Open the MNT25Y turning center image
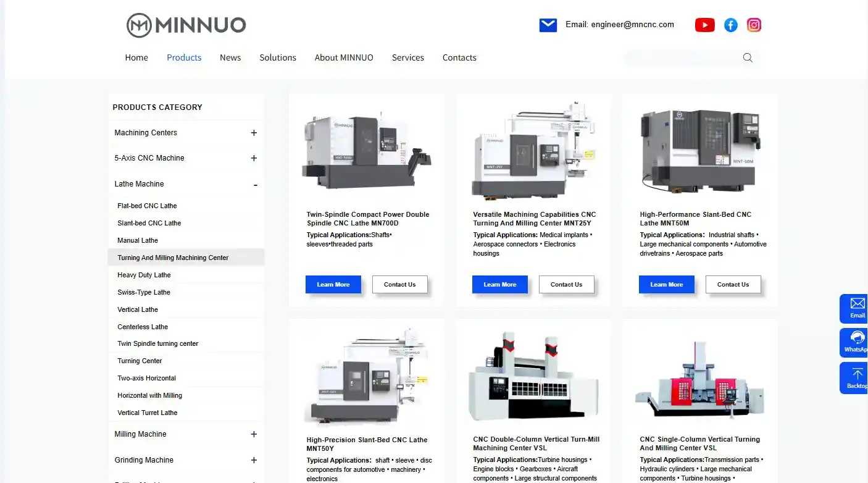The height and width of the screenshot is (483, 868). pyautogui.click(x=533, y=150)
